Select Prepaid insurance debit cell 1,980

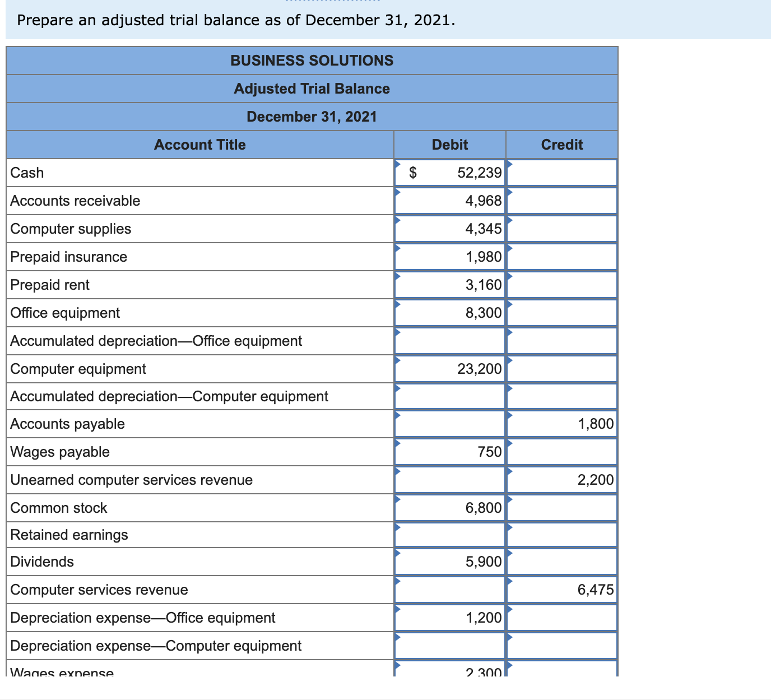click(x=450, y=257)
